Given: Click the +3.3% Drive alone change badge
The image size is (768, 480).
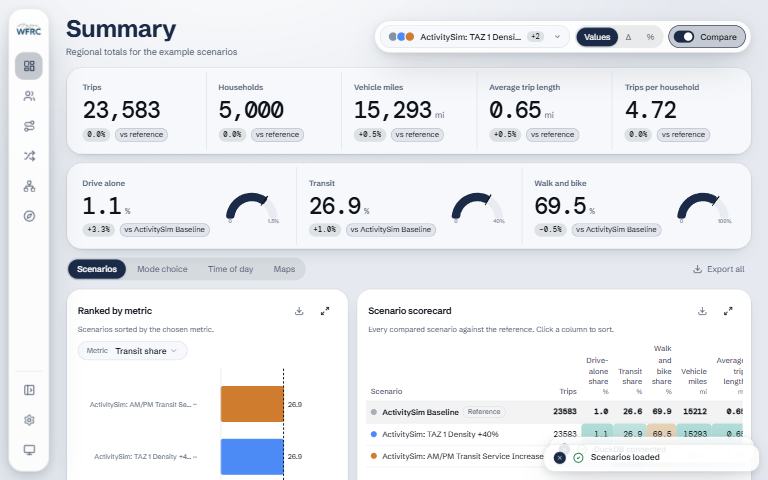Looking at the screenshot, I should click(98, 230).
